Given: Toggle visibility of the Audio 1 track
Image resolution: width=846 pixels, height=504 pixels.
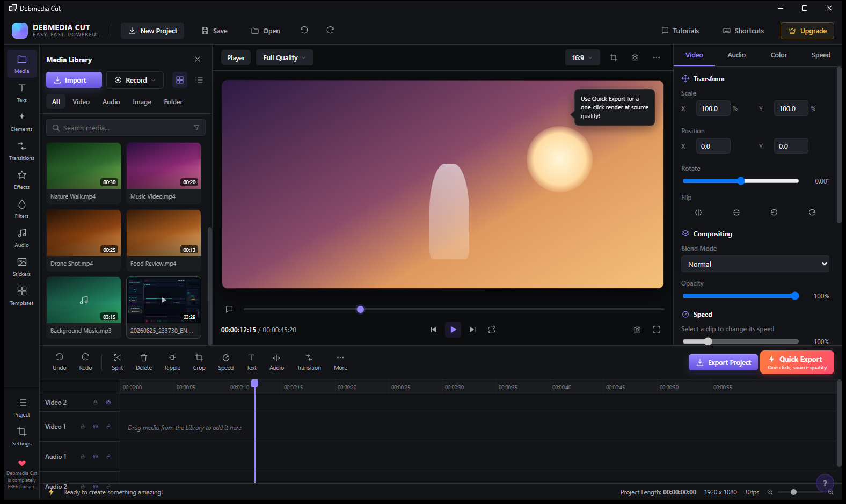Looking at the screenshot, I should 96,457.
